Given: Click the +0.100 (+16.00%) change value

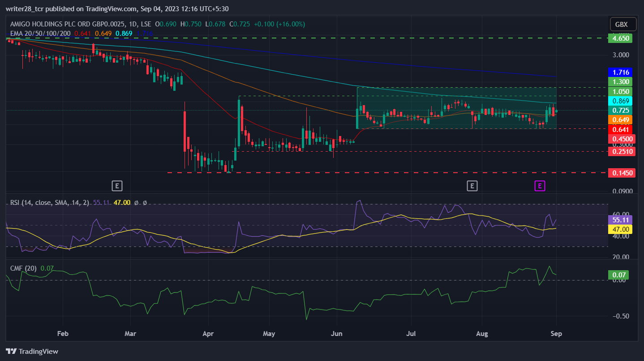Looking at the screenshot, I should pyautogui.click(x=280, y=24).
